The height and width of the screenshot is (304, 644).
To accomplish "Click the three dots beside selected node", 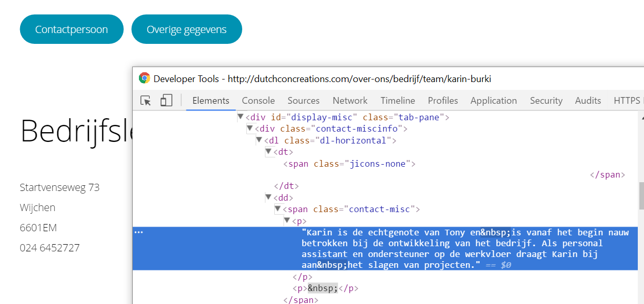I will (x=139, y=232).
